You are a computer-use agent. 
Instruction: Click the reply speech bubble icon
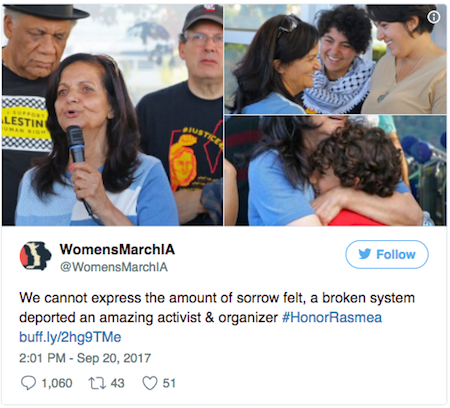[x=28, y=383]
